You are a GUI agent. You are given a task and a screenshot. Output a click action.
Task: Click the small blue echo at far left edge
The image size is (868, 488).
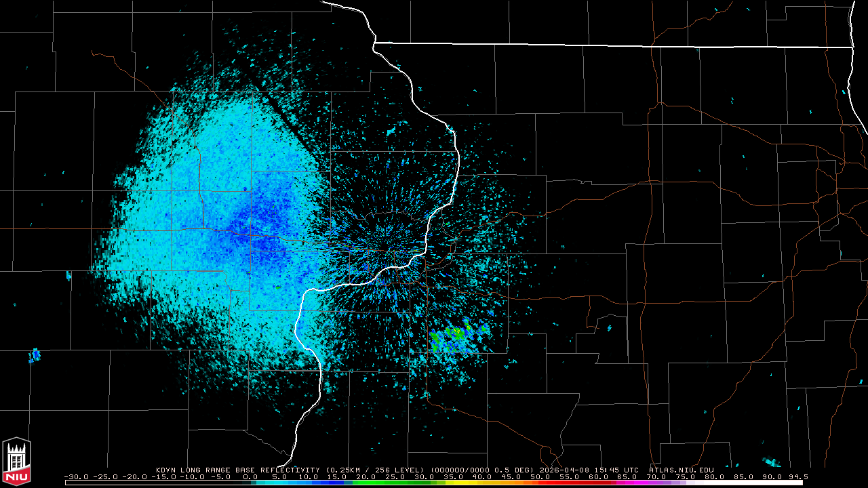tap(34, 354)
